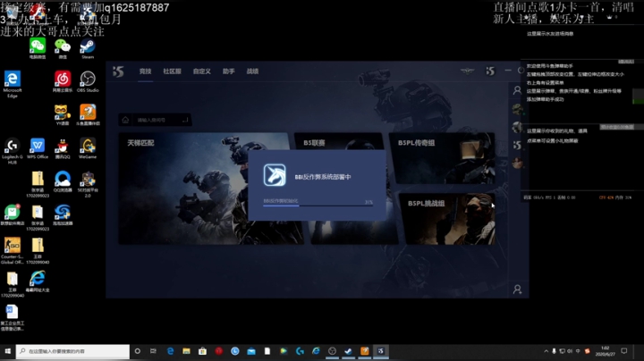Viewport: 644px width, 361px height.
Task: Open Cortana circle on taskbar
Action: 137,351
